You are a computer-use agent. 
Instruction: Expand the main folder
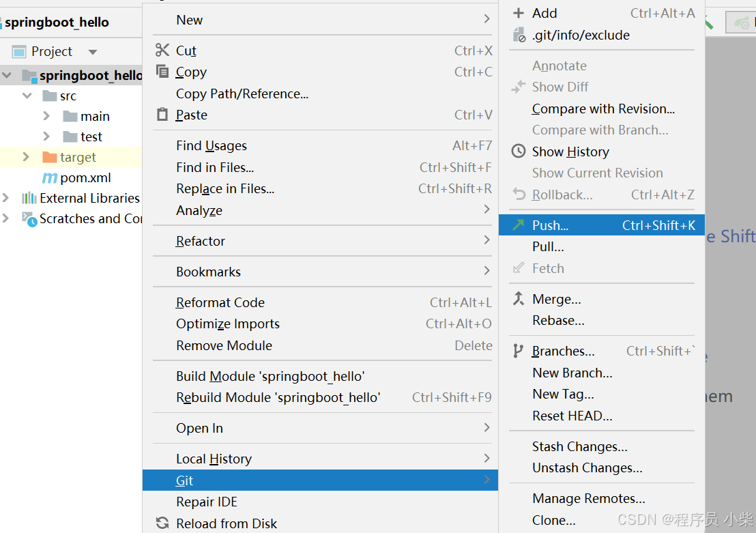(x=47, y=116)
